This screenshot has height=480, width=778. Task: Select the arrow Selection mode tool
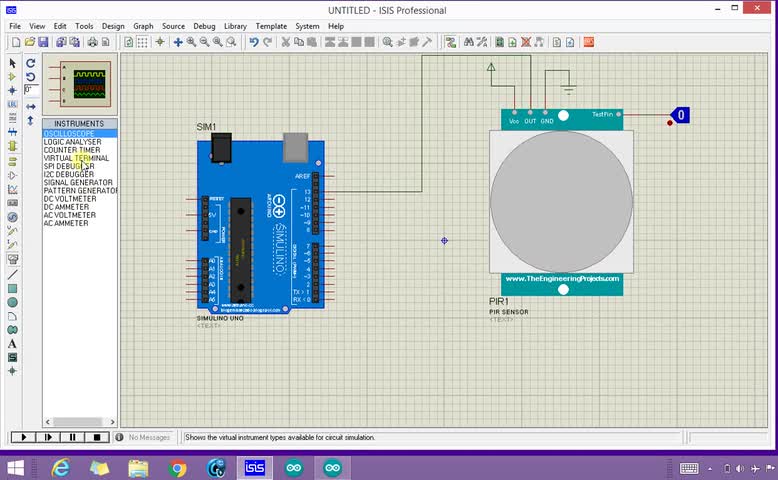12,63
